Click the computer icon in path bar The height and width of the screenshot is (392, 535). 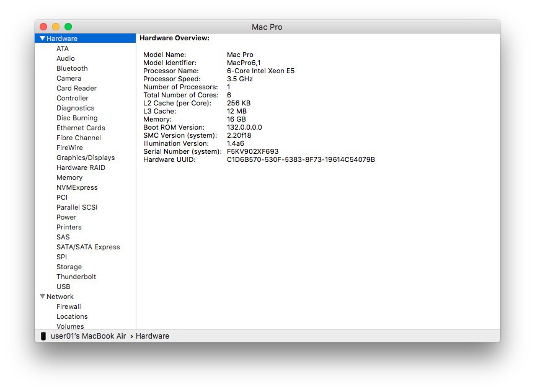(x=43, y=336)
